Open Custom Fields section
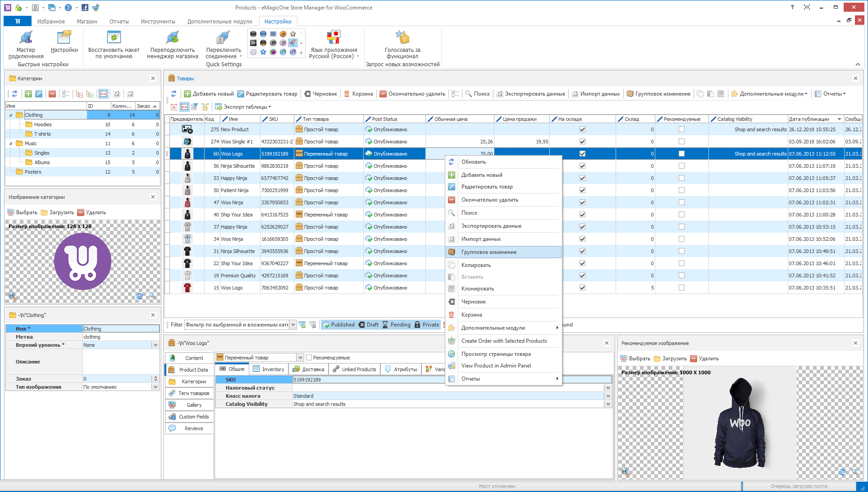Viewport: 868px width, 492px height. [x=189, y=417]
